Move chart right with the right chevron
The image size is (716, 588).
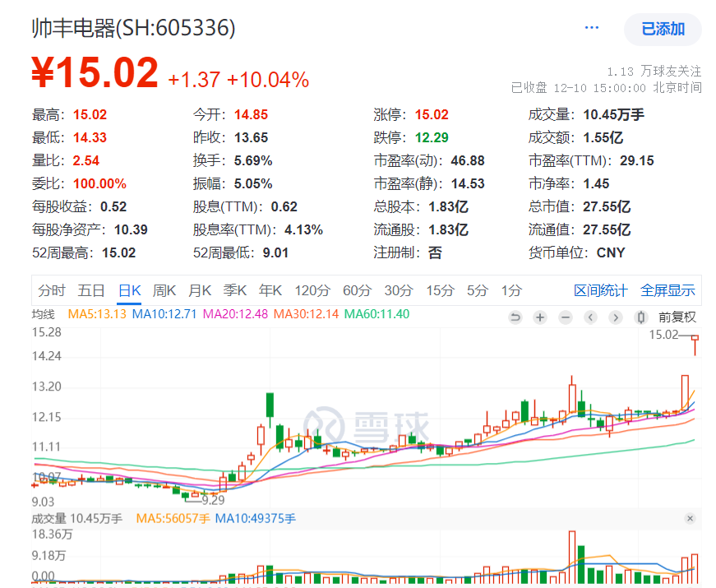(616, 317)
